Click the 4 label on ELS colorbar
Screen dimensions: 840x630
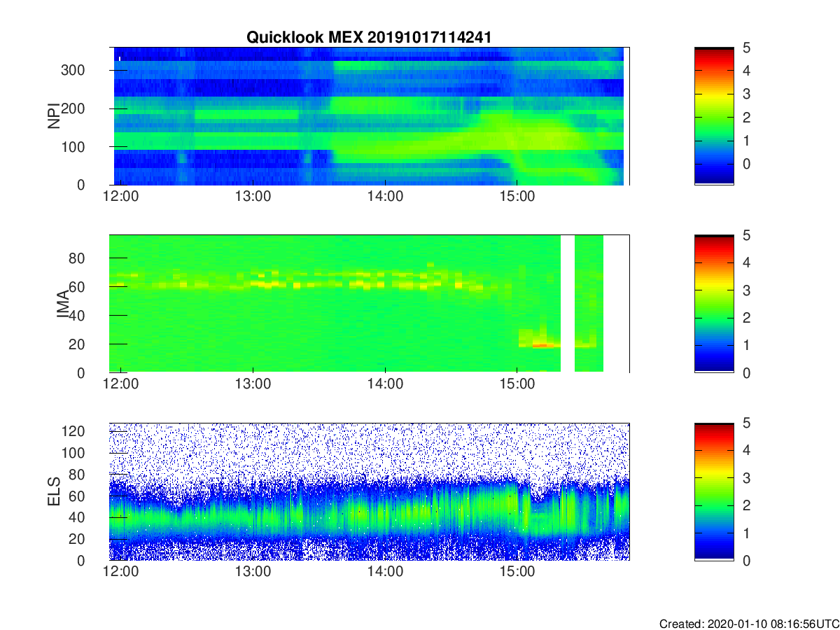[745, 450]
